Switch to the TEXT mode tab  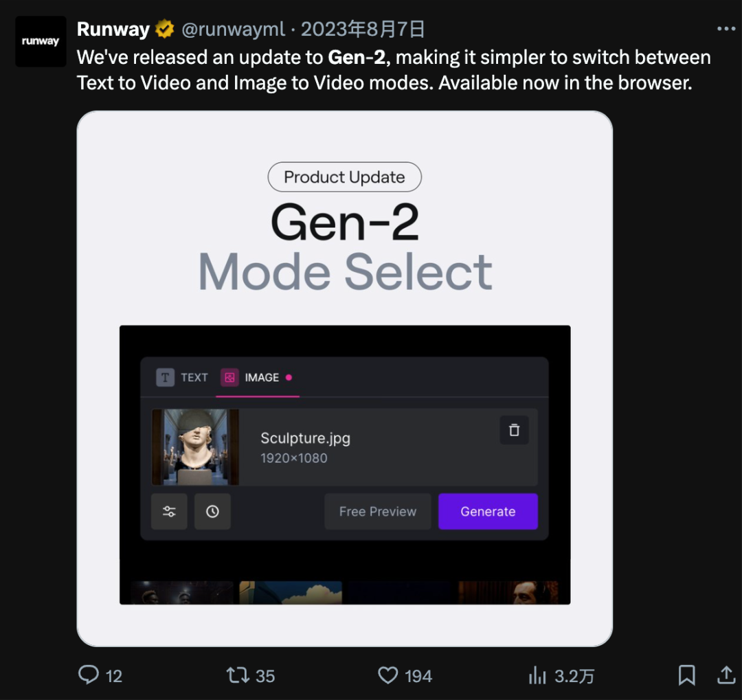coord(182,377)
